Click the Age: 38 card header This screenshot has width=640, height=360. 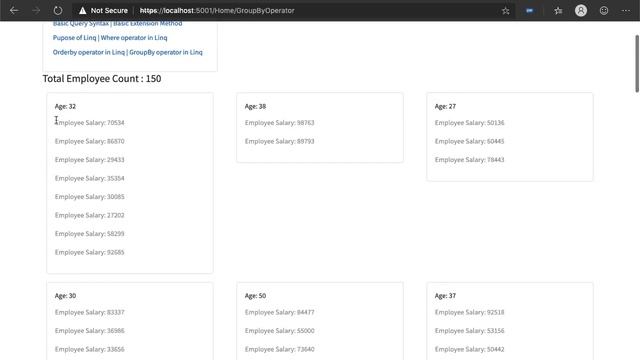pyautogui.click(x=255, y=106)
